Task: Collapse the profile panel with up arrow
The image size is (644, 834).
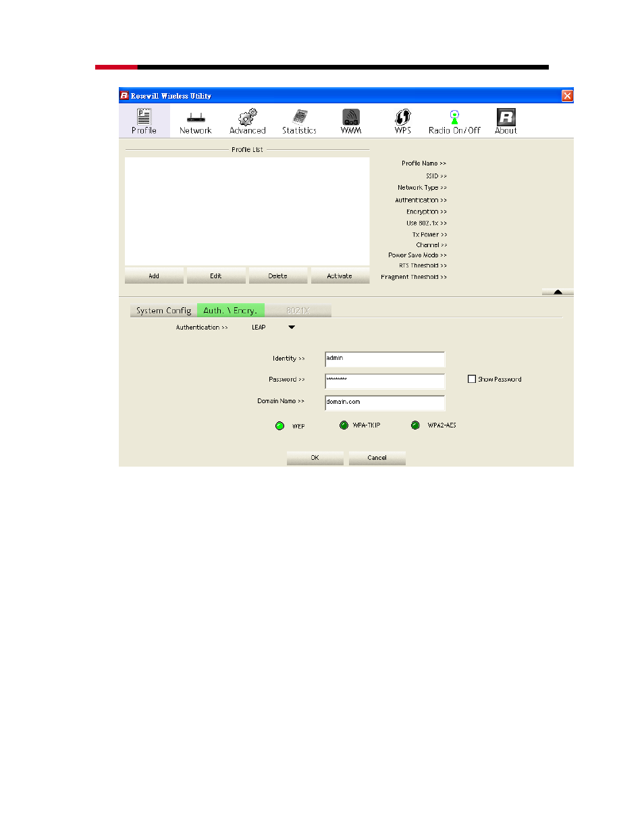Action: click(558, 292)
